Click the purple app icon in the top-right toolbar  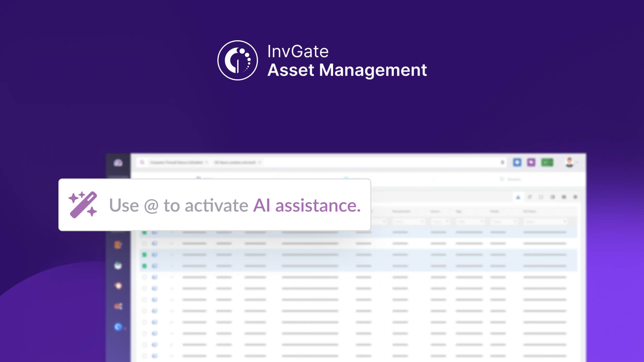(x=532, y=163)
